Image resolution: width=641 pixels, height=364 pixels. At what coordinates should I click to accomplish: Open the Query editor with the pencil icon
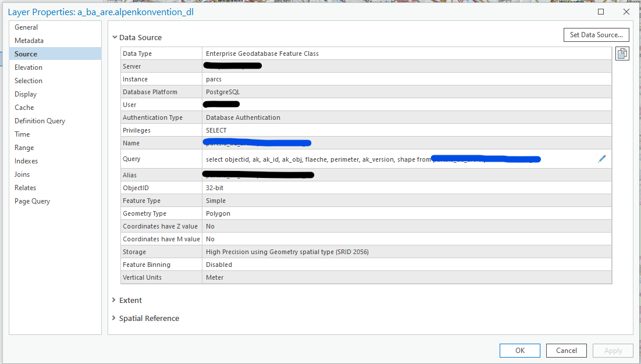pos(602,158)
